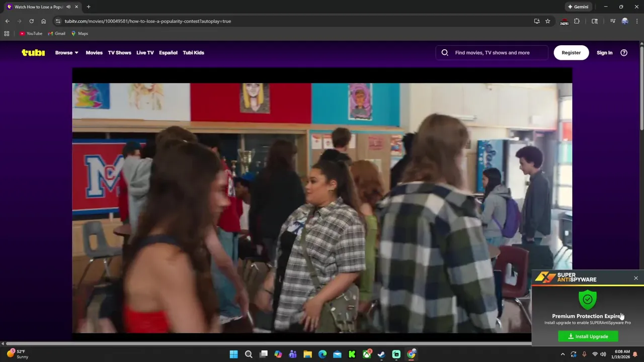Screen dimensions: 644x362
Task: Click the Register button
Action: point(571,52)
